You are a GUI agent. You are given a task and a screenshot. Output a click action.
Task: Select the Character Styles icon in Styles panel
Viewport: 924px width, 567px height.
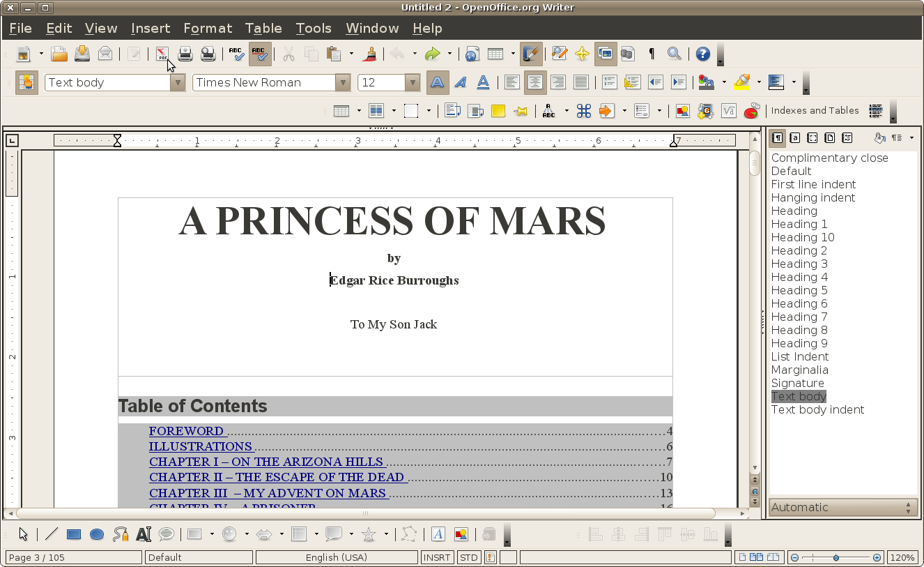794,137
